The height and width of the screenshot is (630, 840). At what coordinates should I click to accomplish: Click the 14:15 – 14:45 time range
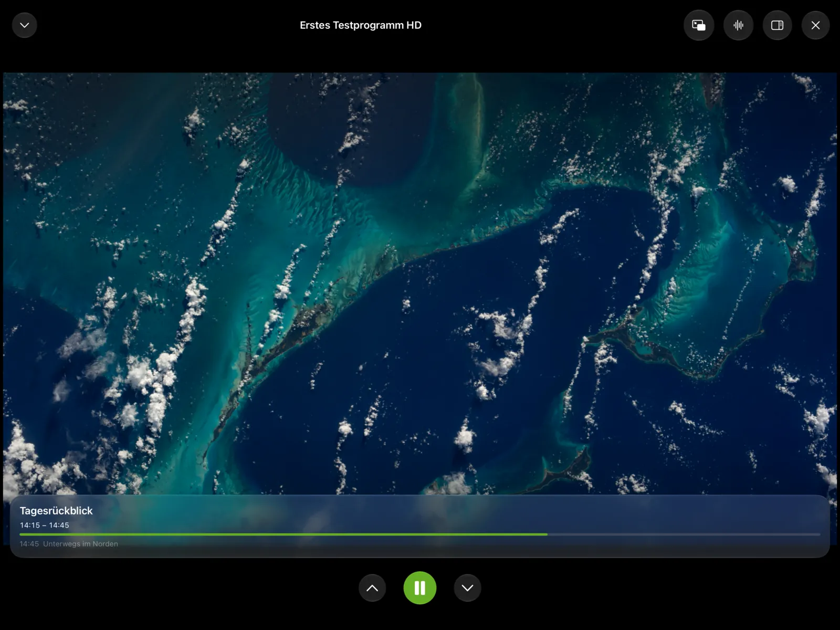tap(45, 525)
